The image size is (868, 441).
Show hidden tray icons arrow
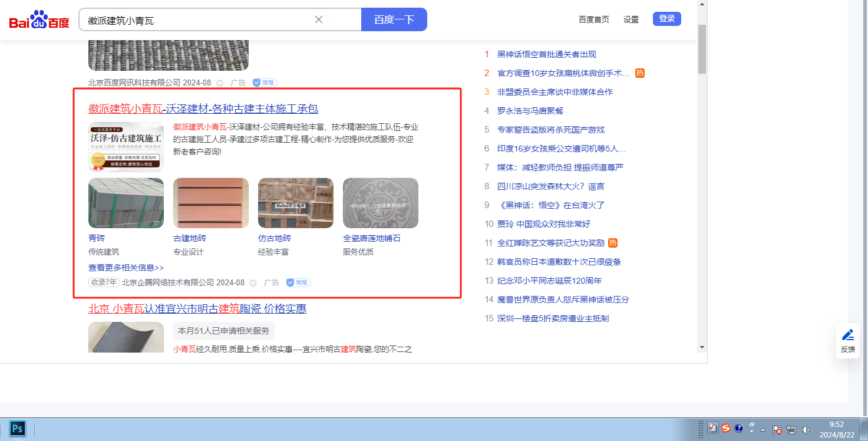[763, 429]
